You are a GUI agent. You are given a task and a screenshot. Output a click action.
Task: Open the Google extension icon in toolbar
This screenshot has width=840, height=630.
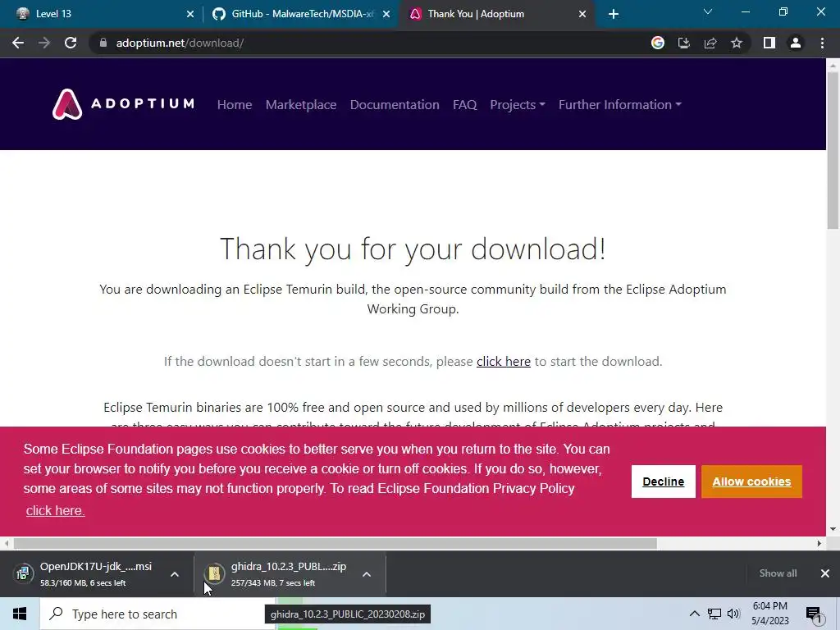(x=658, y=43)
